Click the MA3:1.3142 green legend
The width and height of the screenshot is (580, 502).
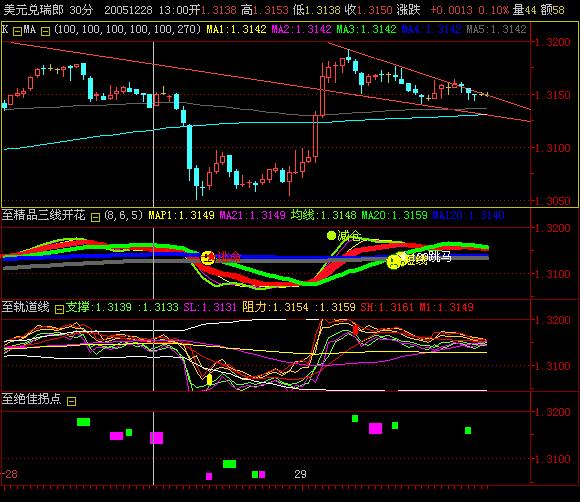(x=366, y=29)
